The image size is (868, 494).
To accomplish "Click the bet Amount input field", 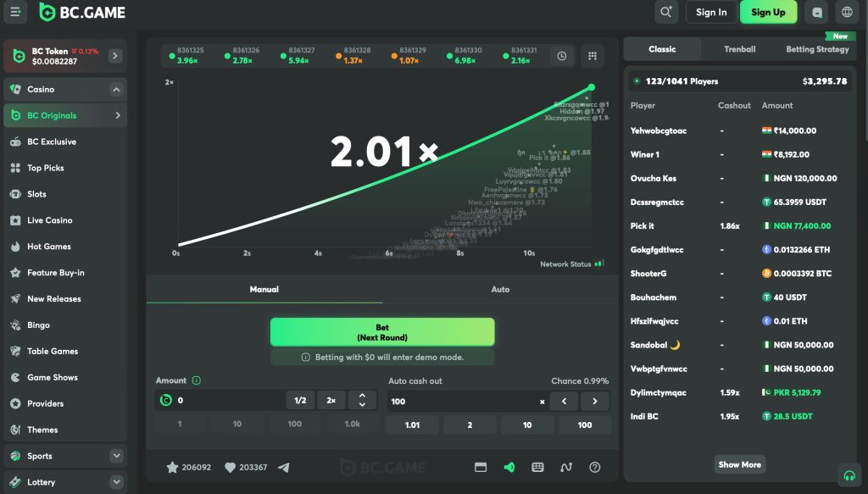I will click(220, 400).
